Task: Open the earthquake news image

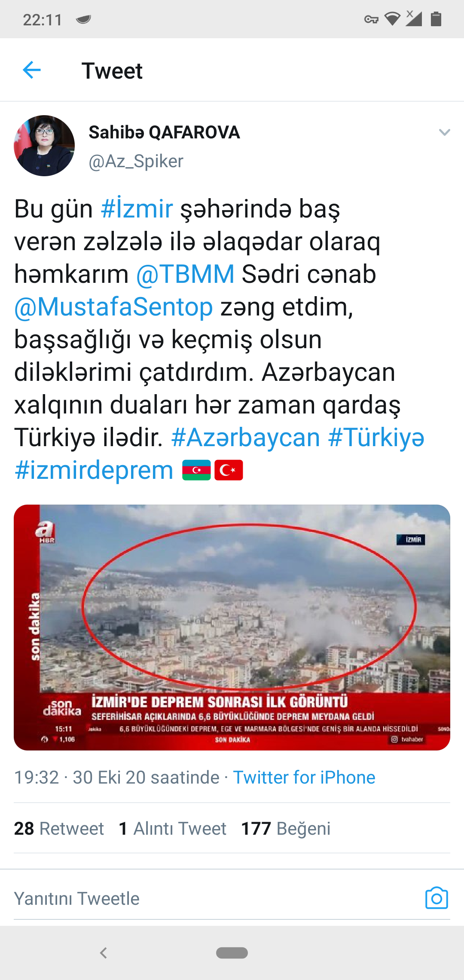Action: click(x=232, y=628)
